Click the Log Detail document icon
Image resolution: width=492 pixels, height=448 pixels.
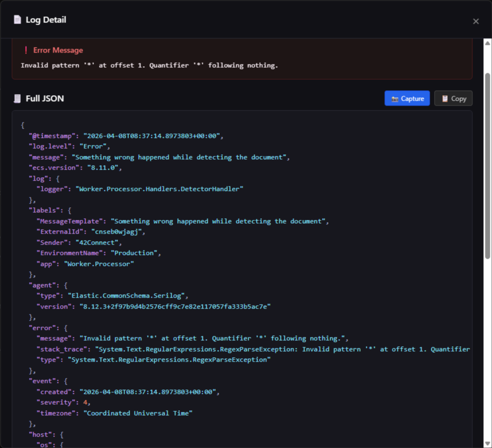(x=17, y=20)
